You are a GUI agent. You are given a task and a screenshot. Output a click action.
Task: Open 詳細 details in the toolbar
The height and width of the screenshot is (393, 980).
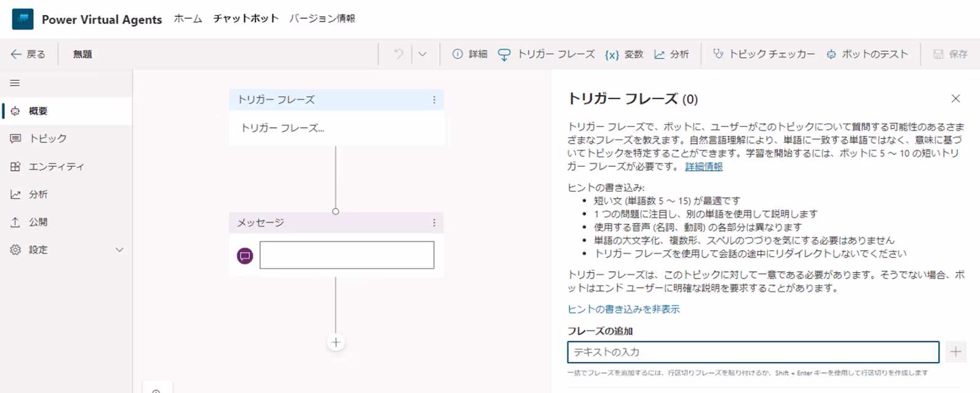(470, 54)
